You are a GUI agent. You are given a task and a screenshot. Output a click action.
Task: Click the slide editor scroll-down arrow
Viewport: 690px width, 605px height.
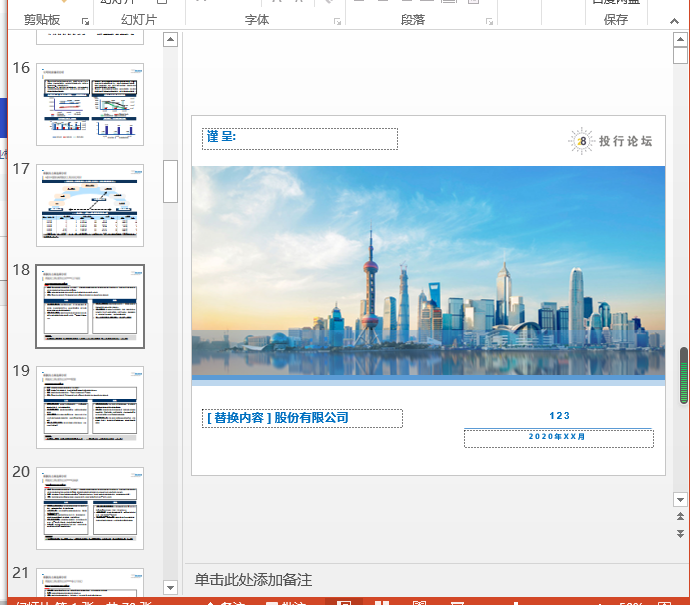click(x=680, y=499)
